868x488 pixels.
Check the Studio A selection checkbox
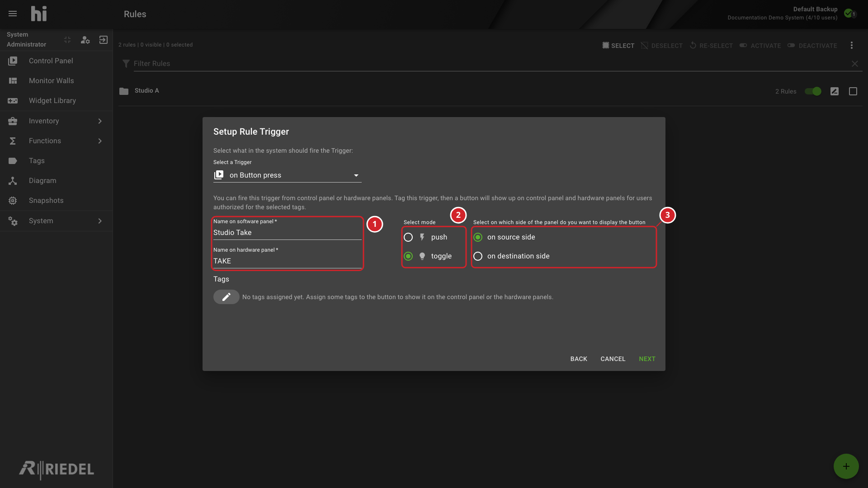coord(853,91)
